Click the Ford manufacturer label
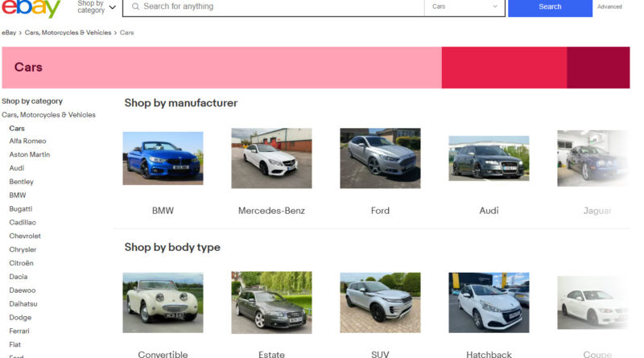The width and height of the screenshot is (644, 358). pos(380,211)
